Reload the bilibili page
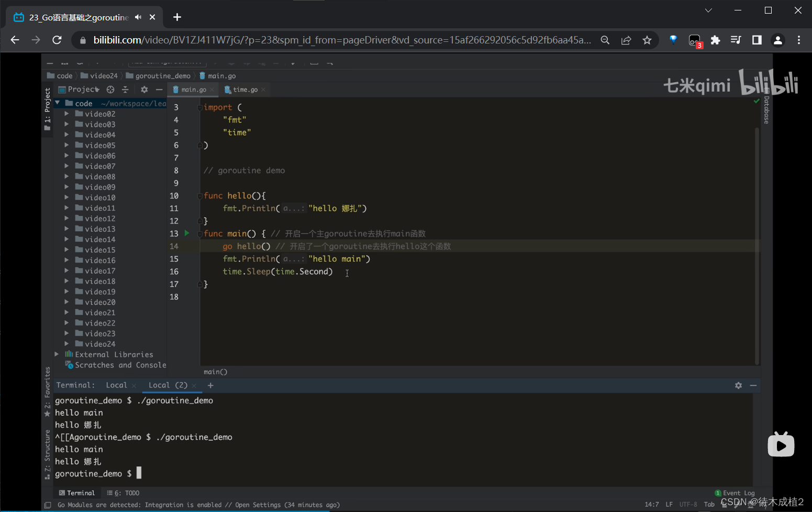This screenshot has height=512, width=812. tap(57, 40)
